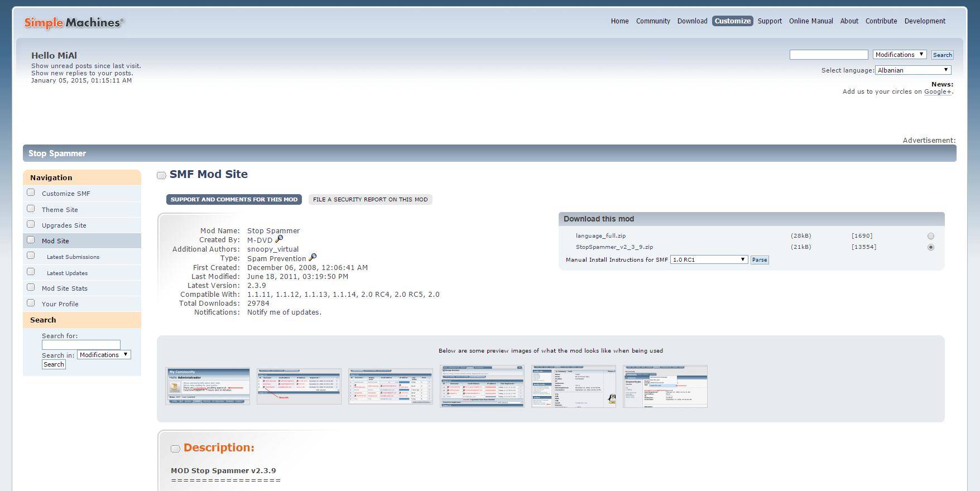Open the About menu item

click(849, 21)
